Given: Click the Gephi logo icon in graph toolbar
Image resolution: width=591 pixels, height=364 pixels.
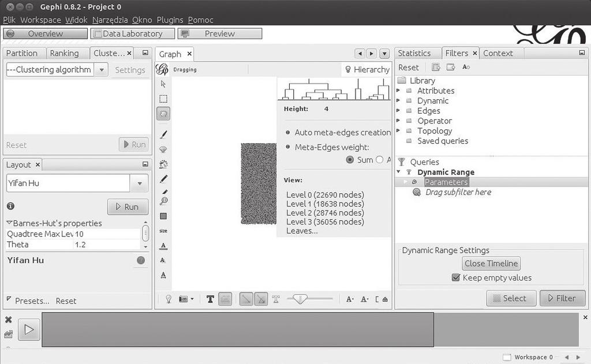Looking at the screenshot, I should (162, 69).
